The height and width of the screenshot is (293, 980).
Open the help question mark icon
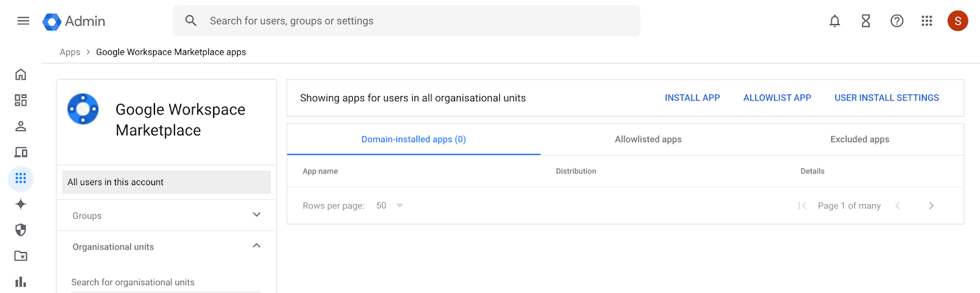[897, 21]
